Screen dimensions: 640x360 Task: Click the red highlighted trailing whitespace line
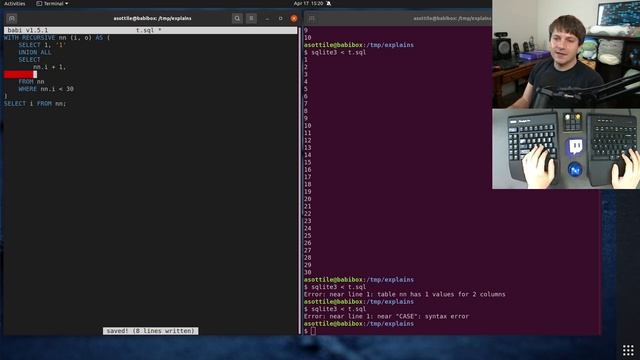coord(20,74)
